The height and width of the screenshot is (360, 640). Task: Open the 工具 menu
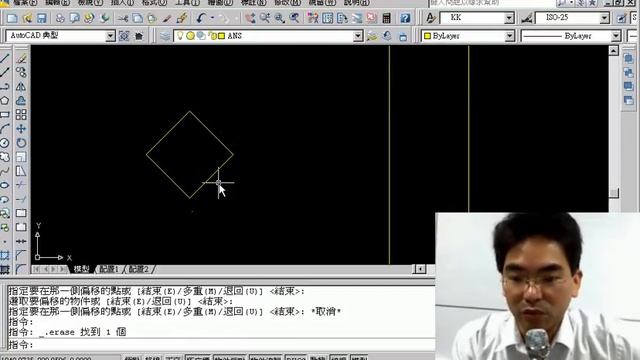coord(187,2)
